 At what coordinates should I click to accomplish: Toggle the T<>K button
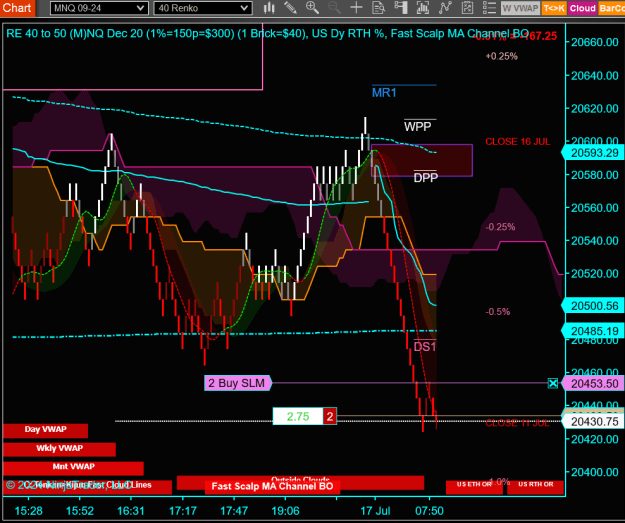554,8
